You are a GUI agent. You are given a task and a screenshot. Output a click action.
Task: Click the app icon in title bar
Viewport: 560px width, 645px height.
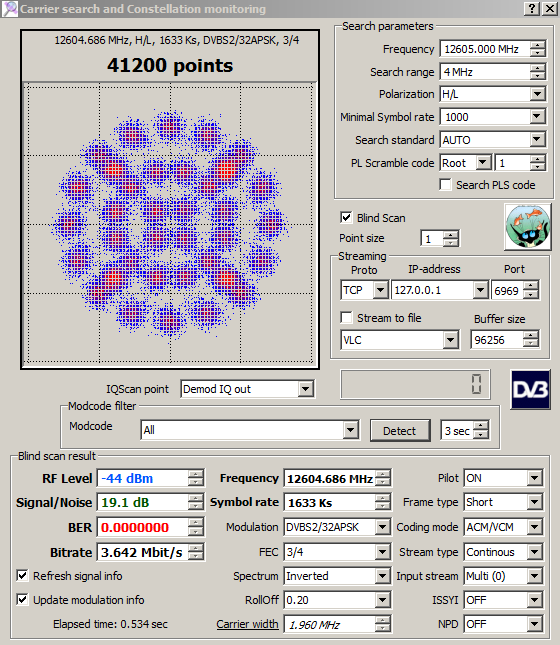click(9, 9)
